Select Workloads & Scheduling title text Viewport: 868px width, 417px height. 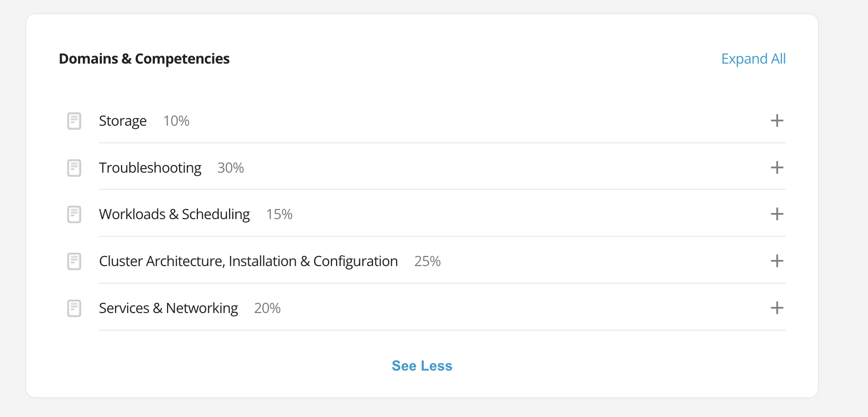tap(174, 215)
